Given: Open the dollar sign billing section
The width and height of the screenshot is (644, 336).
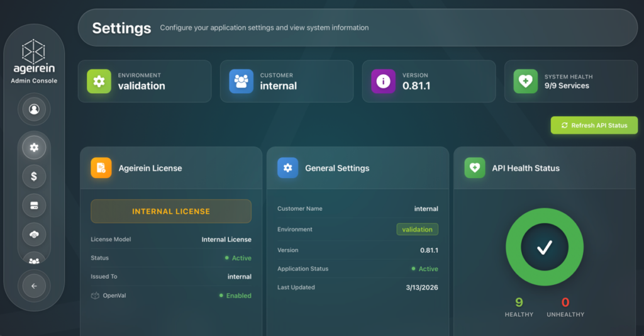Looking at the screenshot, I should tap(34, 177).
